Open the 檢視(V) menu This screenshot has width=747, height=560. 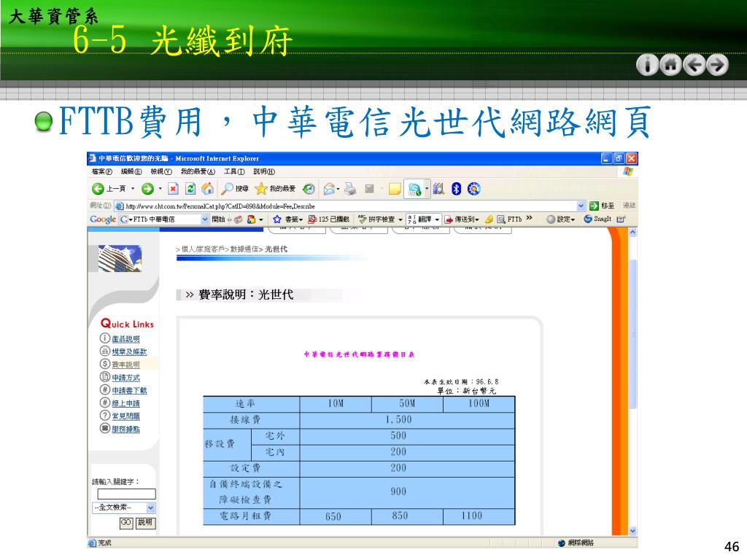click(161, 171)
